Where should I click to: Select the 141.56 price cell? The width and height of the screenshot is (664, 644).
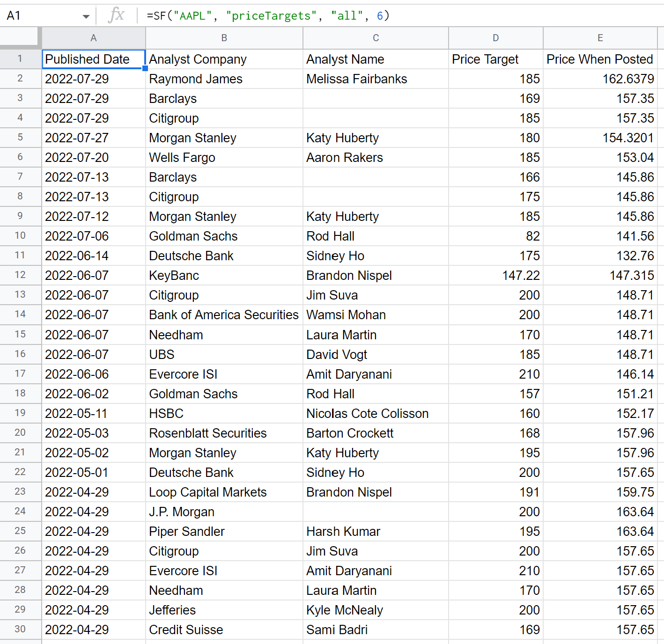coord(600,236)
